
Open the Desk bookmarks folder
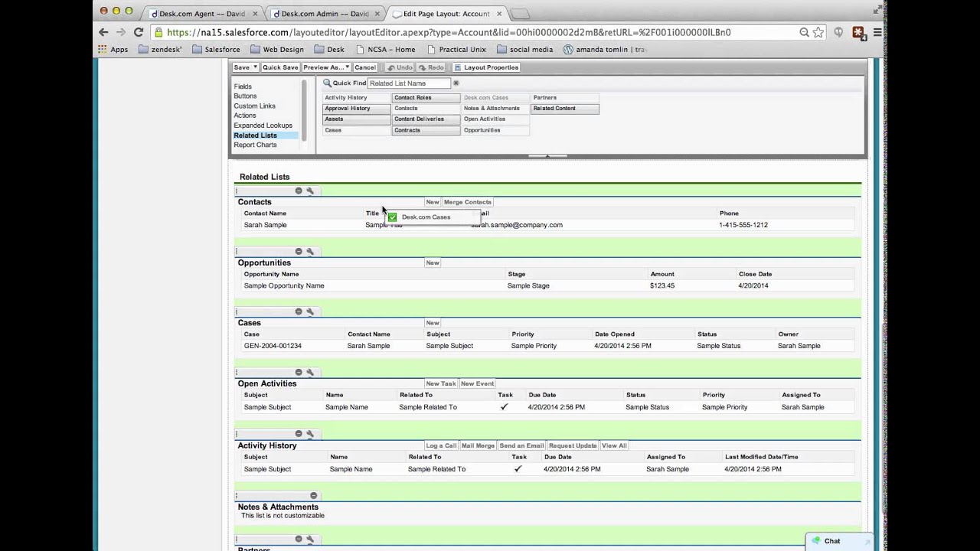click(x=329, y=49)
